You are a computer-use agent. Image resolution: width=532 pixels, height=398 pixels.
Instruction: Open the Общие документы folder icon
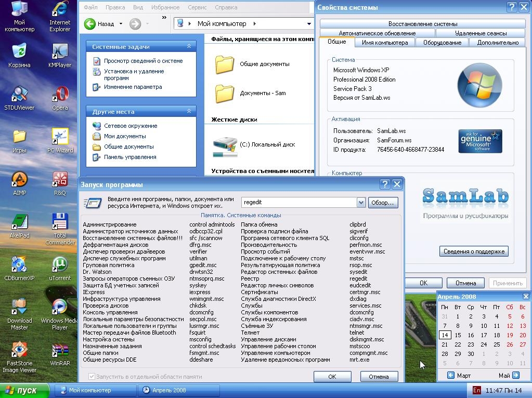click(225, 64)
